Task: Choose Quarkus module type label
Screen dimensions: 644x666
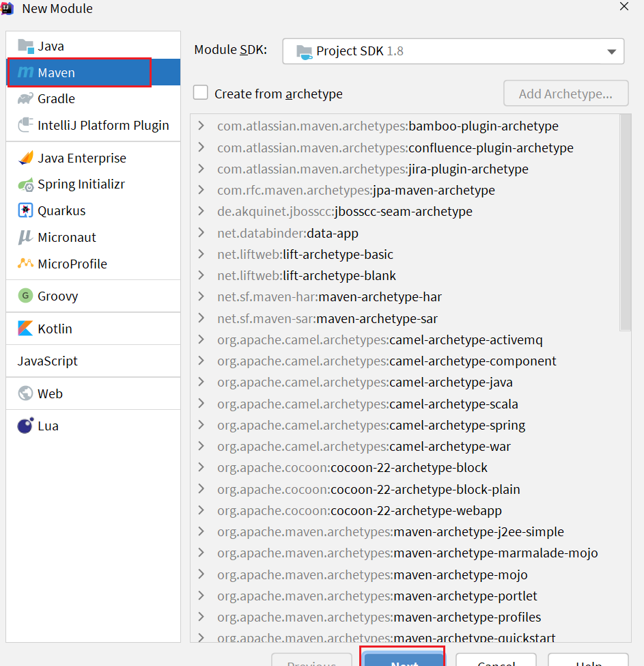Action: [x=61, y=210]
